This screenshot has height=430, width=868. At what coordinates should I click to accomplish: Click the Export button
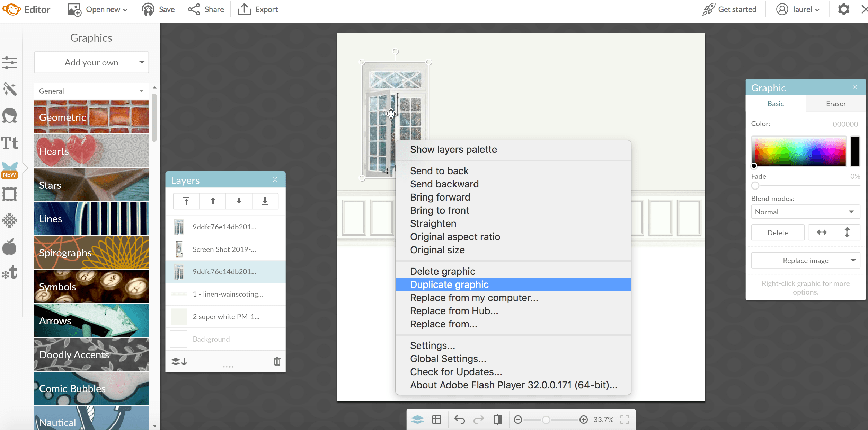tap(258, 9)
